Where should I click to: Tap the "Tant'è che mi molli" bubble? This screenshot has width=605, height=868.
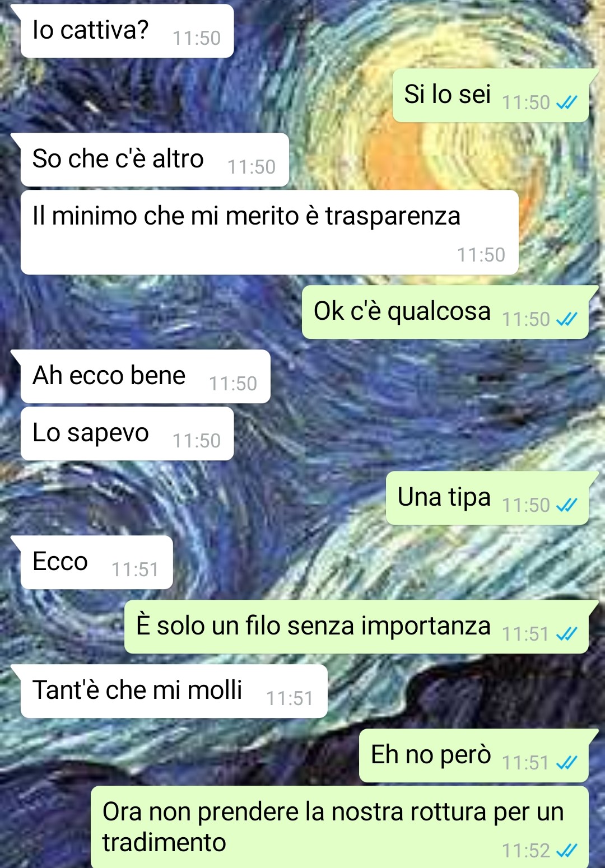pyautogui.click(x=174, y=691)
